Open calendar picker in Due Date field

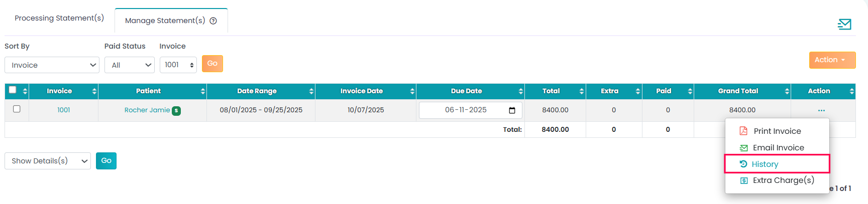(x=512, y=110)
